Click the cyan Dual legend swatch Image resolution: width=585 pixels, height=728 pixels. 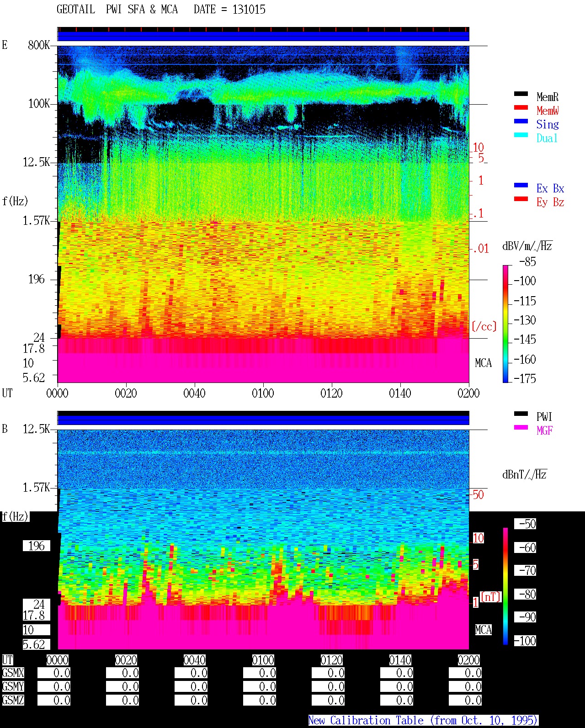(521, 135)
